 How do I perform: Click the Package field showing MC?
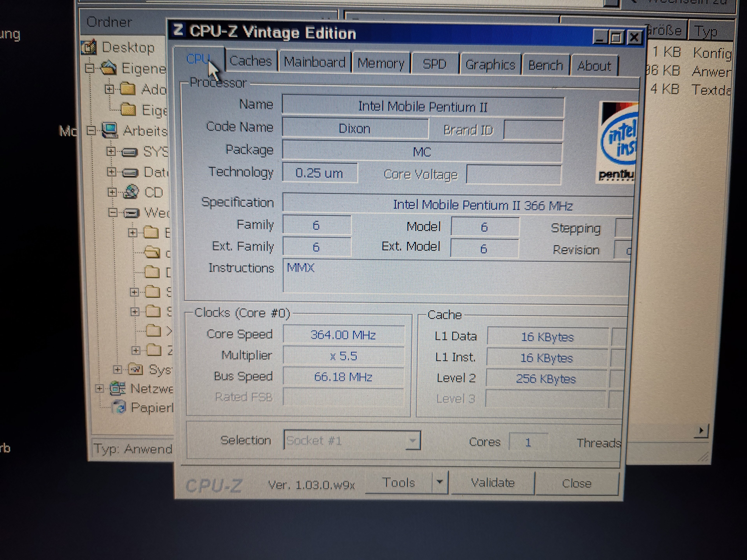coord(422,152)
